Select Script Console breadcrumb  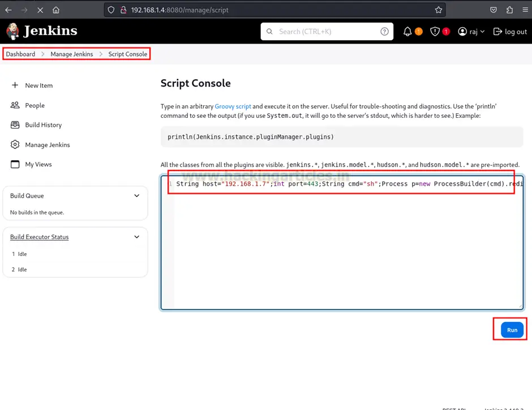[x=127, y=54]
